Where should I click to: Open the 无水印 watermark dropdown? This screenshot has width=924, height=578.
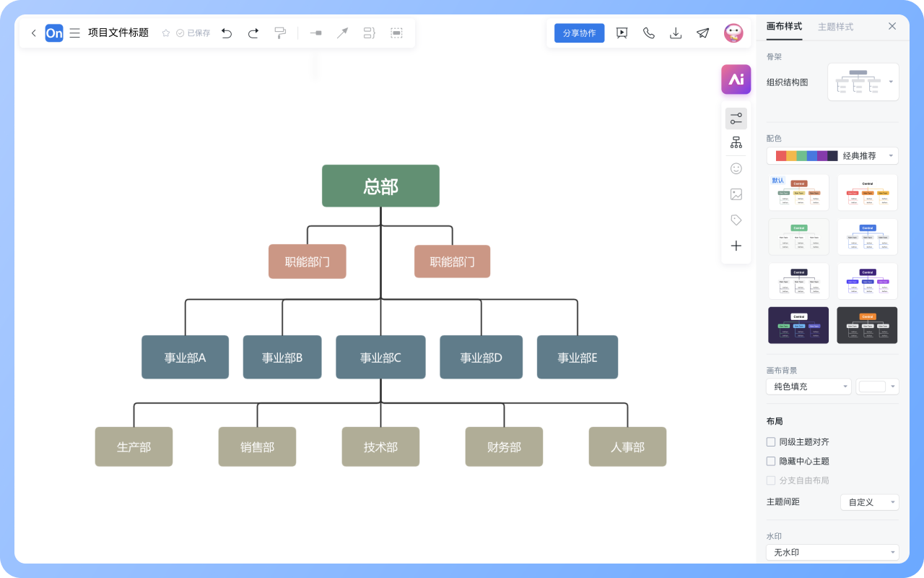point(832,553)
